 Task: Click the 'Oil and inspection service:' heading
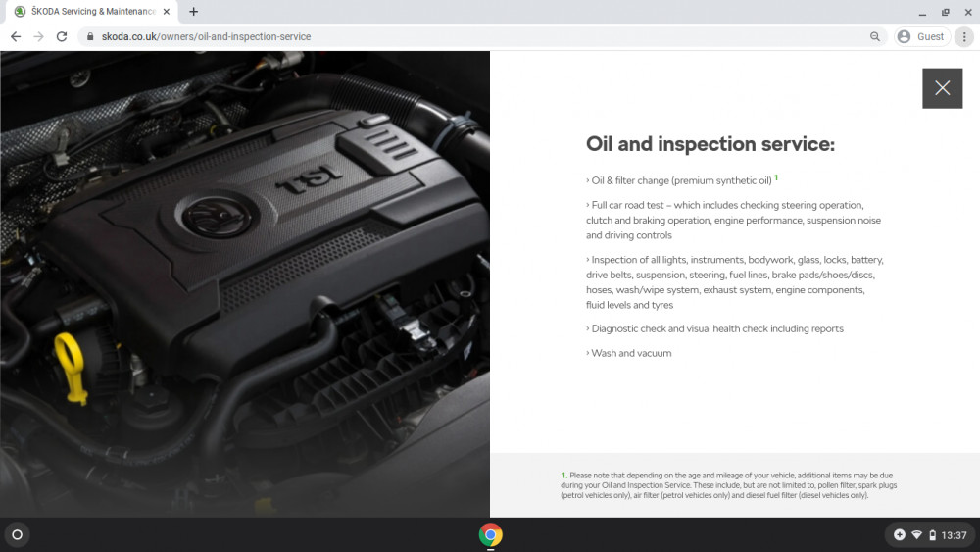[x=710, y=144]
